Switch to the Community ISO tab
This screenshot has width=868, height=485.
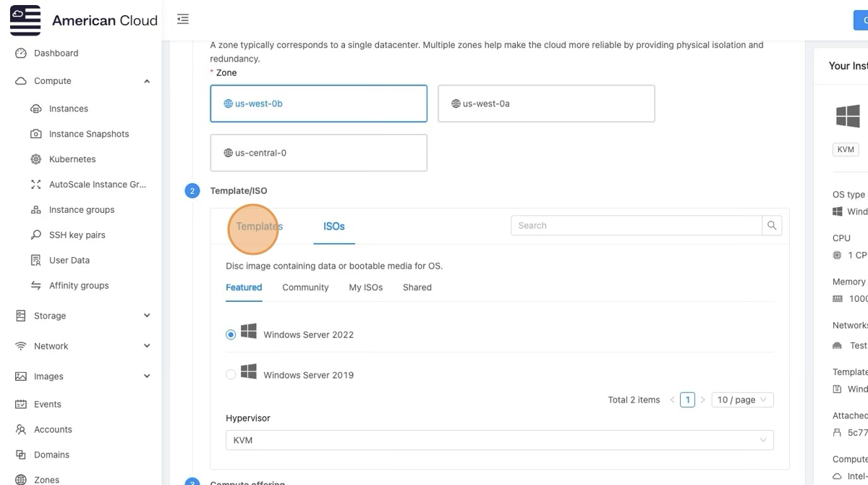pyautogui.click(x=305, y=287)
